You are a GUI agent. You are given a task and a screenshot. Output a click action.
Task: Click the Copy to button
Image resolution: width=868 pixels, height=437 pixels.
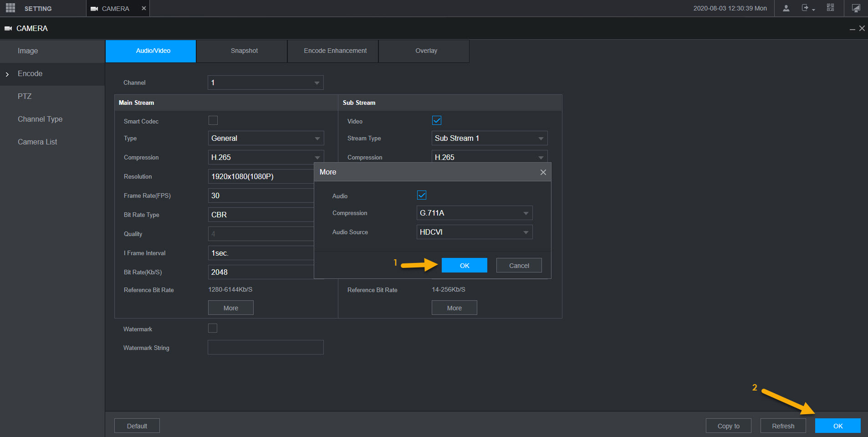point(728,426)
